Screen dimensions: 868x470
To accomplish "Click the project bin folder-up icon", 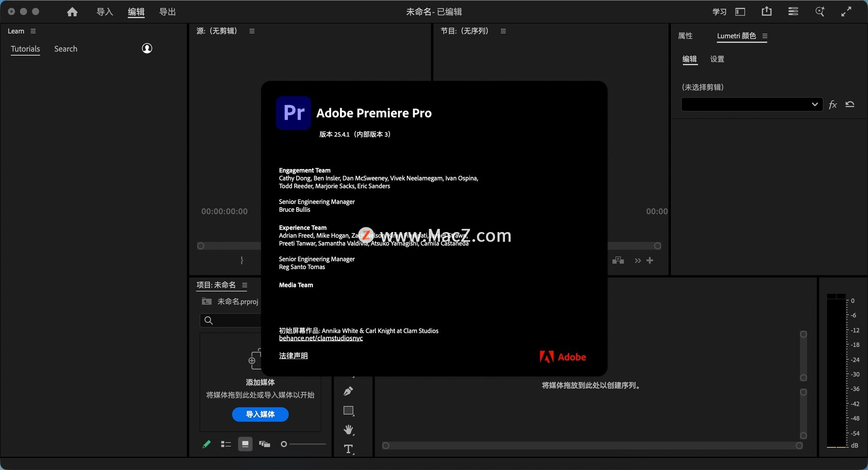I will tap(207, 301).
